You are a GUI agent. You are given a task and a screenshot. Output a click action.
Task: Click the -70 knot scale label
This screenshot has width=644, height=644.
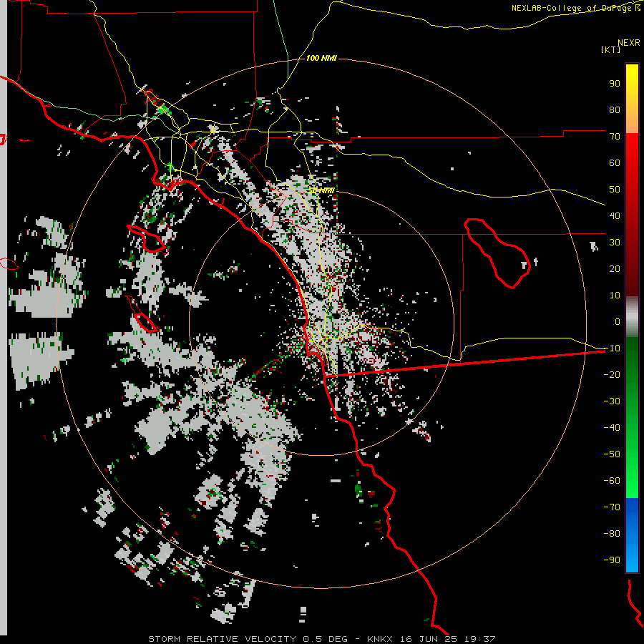tap(612, 507)
